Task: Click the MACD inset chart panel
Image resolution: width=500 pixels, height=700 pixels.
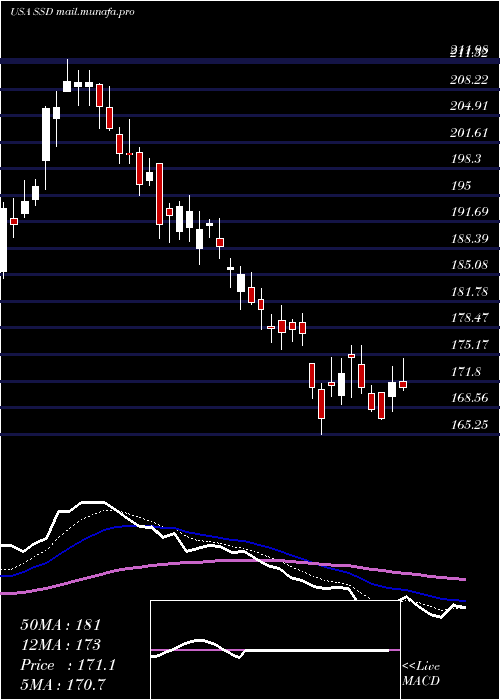Action: tap(275, 650)
